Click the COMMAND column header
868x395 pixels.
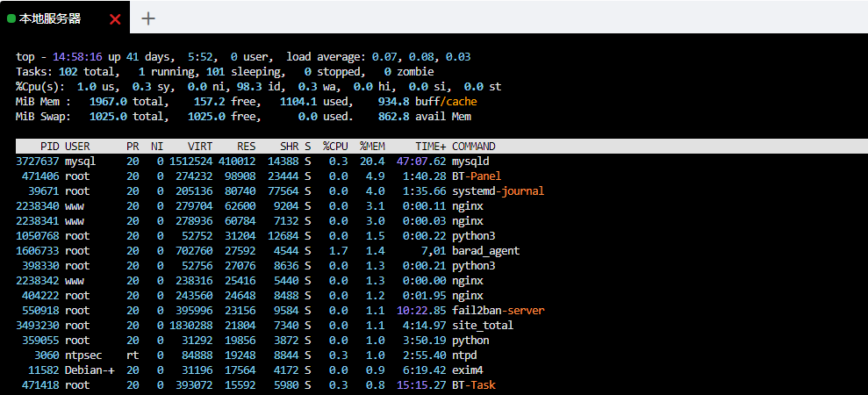point(474,147)
